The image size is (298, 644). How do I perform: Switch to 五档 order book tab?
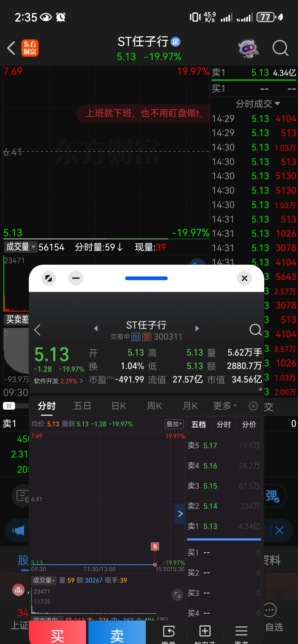click(199, 424)
